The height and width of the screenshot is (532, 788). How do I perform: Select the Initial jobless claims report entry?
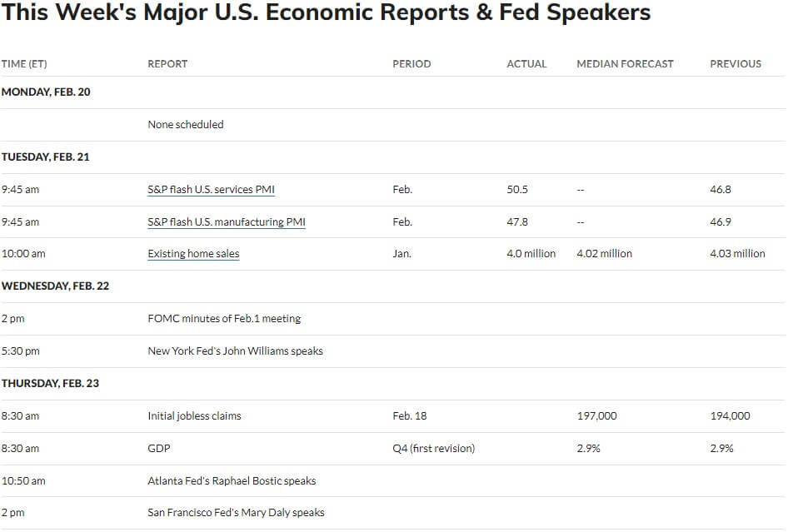(x=194, y=416)
